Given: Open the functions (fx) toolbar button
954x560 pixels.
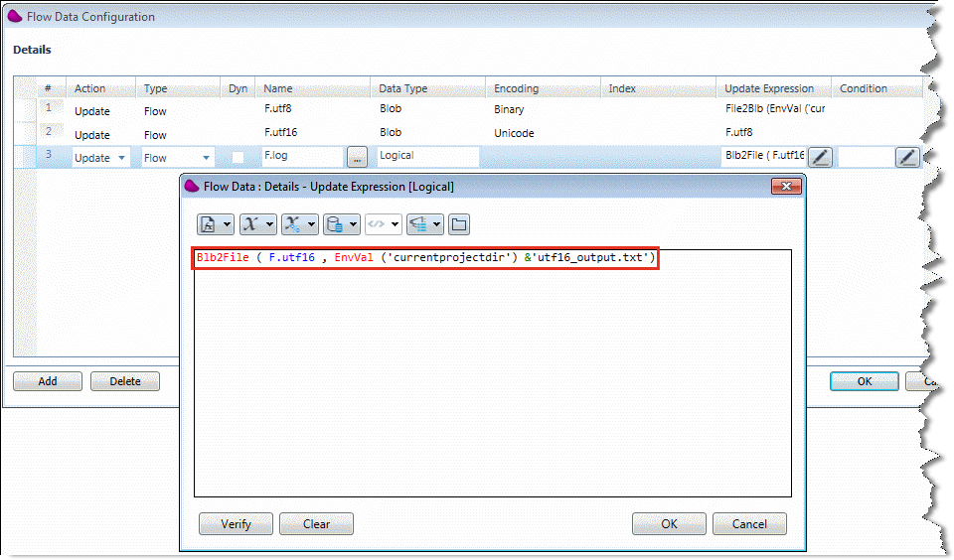Looking at the screenshot, I should click(x=209, y=224).
